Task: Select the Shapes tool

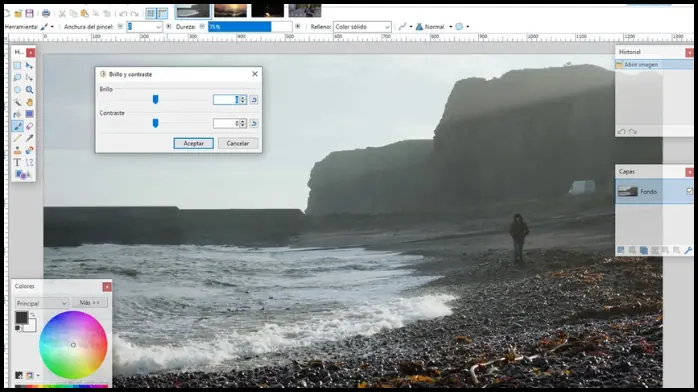Action: click(22, 174)
